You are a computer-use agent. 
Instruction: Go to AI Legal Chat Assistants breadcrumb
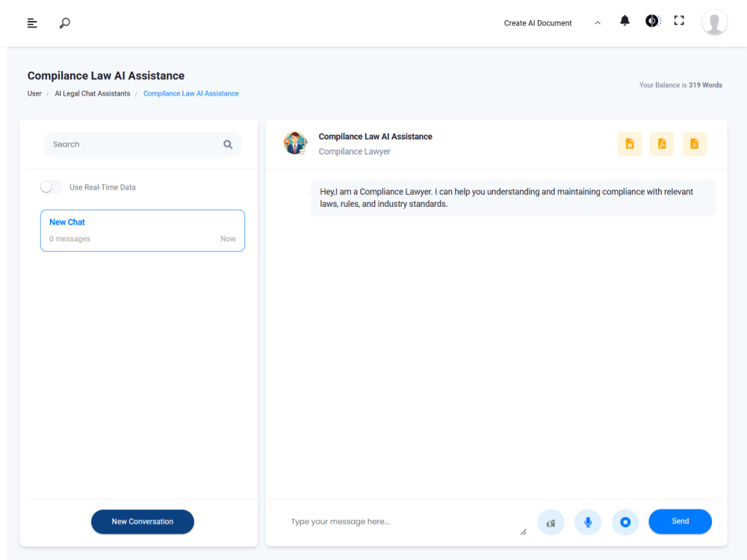pyautogui.click(x=93, y=93)
